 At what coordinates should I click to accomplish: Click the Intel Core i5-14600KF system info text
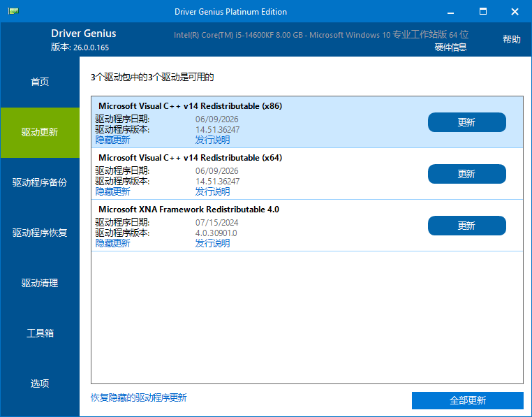[321, 35]
